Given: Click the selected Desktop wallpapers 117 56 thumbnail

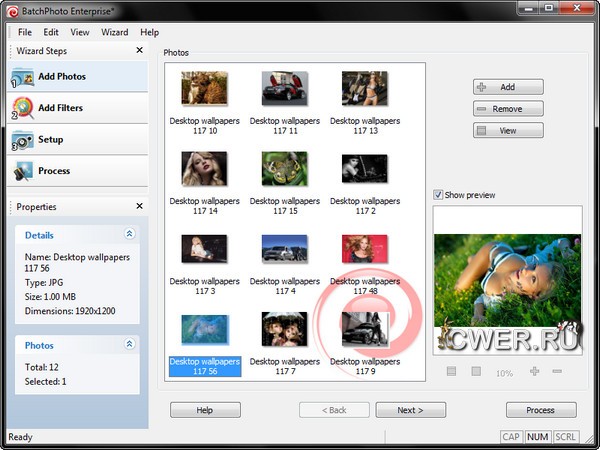Looking at the screenshot, I should 205,329.
